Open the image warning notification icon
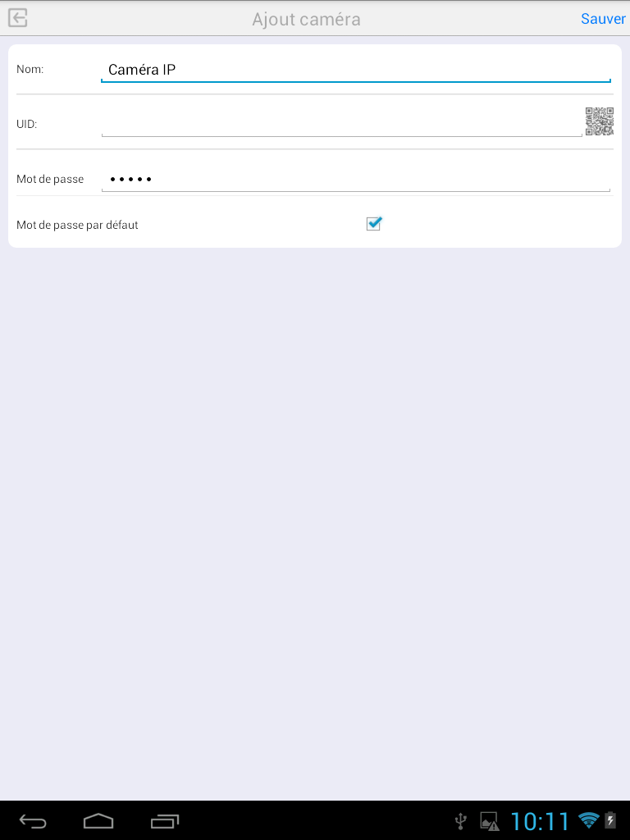630x840 pixels. click(x=490, y=821)
